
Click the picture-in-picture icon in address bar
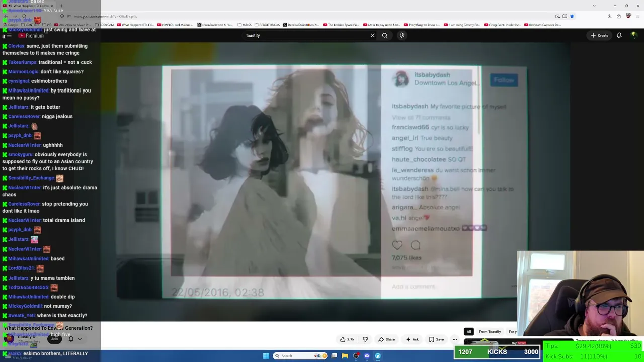pos(557,16)
